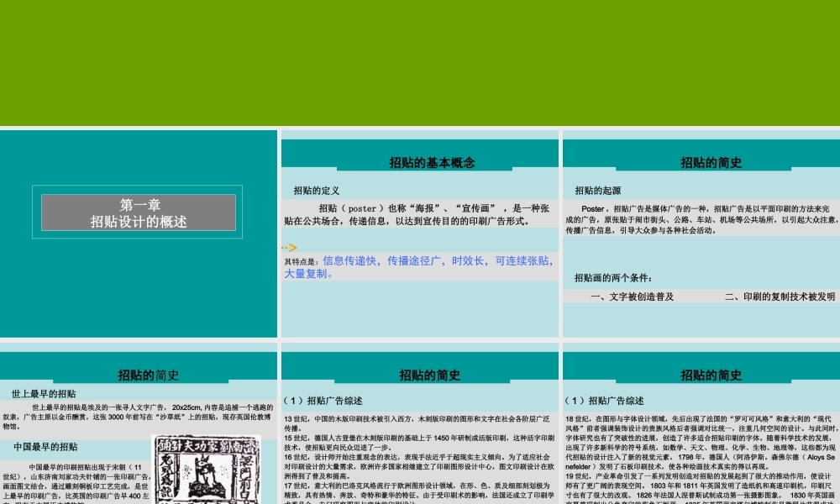Click (1)招贴广告综述 on the 13世纪 slide
The image size is (840, 504).
click(x=323, y=401)
